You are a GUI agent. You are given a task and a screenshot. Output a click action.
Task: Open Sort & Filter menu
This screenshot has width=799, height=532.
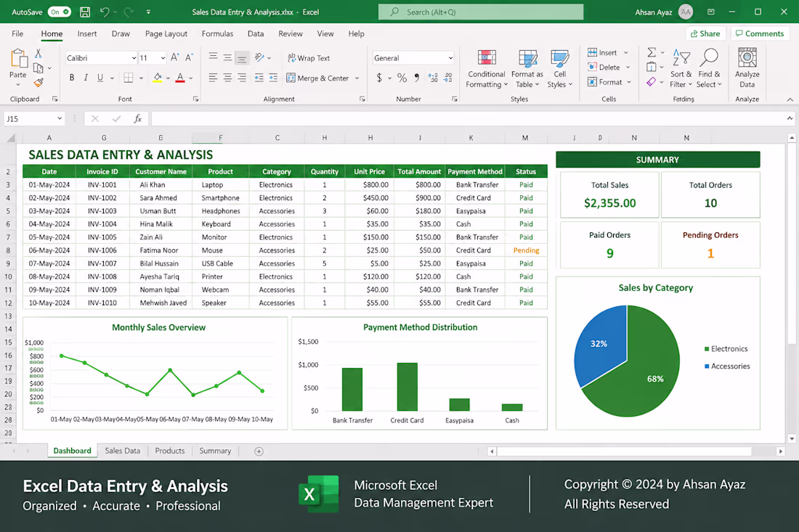pos(681,69)
